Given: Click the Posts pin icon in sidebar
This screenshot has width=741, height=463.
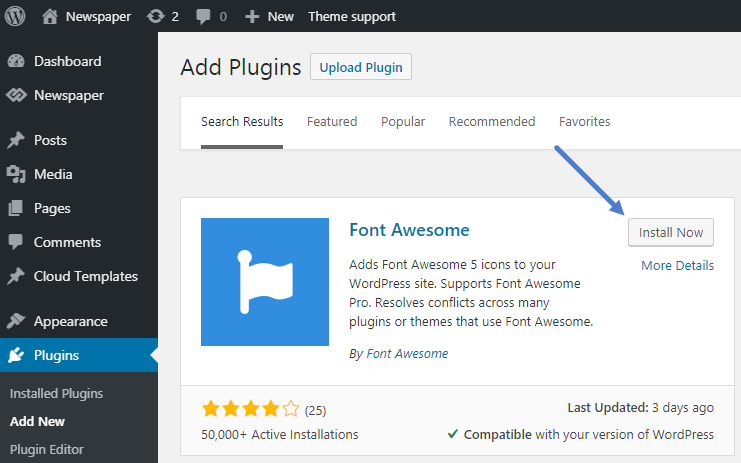Looking at the screenshot, I should click(15, 140).
